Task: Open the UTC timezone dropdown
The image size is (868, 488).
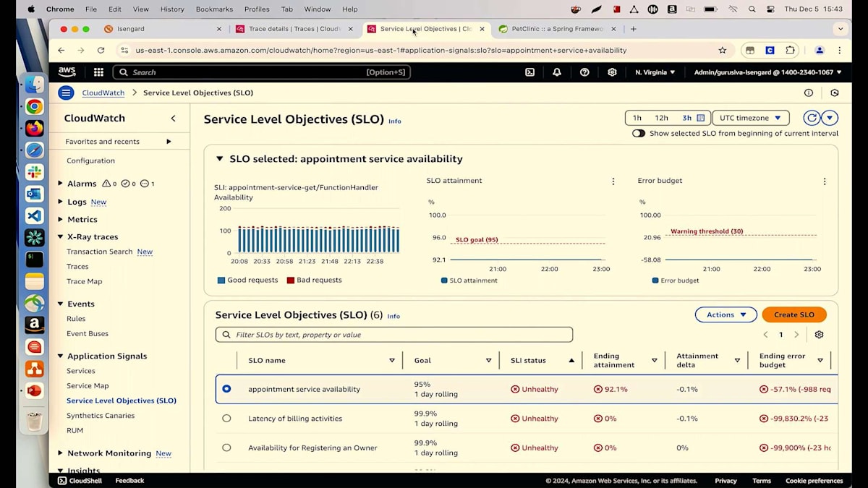Action: click(x=750, y=118)
